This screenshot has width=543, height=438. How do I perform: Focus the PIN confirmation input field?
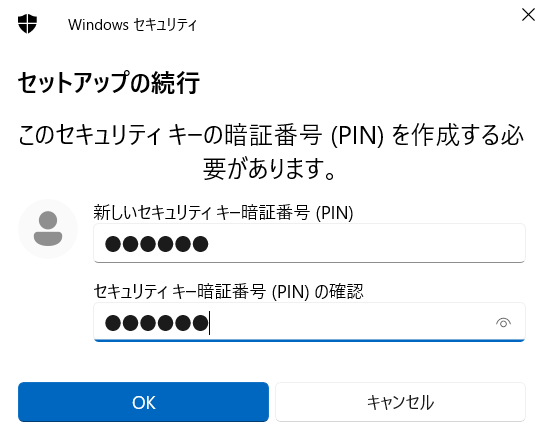(309, 322)
